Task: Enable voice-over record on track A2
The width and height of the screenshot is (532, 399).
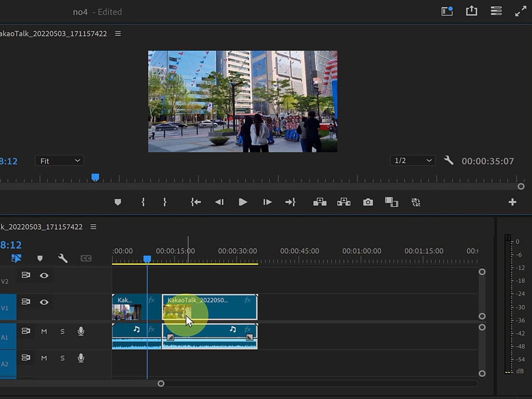Action: point(81,358)
